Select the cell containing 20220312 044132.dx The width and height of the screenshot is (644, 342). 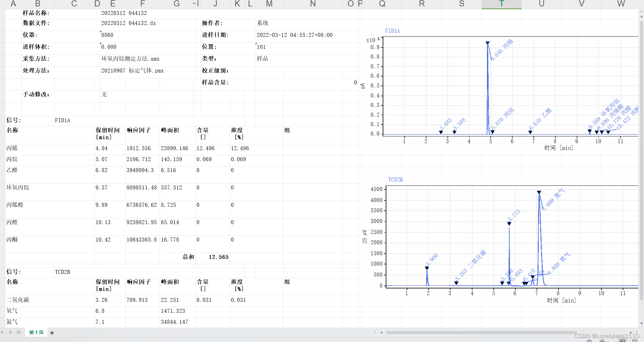129,23
